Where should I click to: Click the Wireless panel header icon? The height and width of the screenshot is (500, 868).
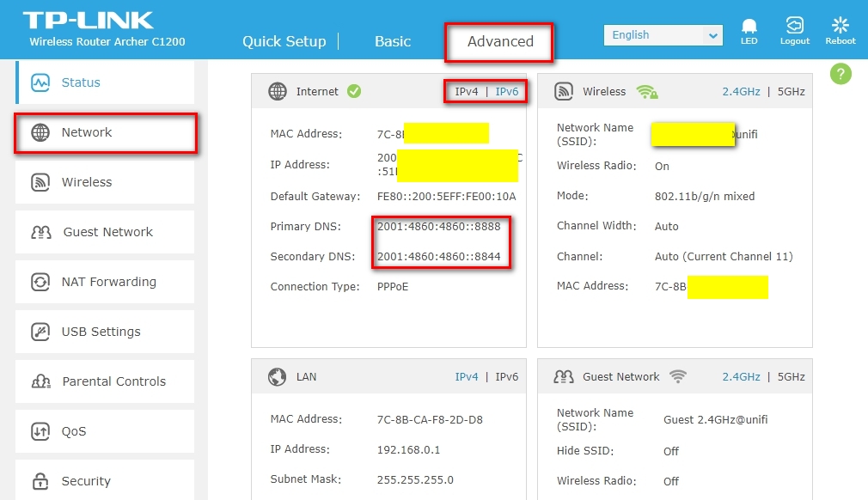point(564,91)
